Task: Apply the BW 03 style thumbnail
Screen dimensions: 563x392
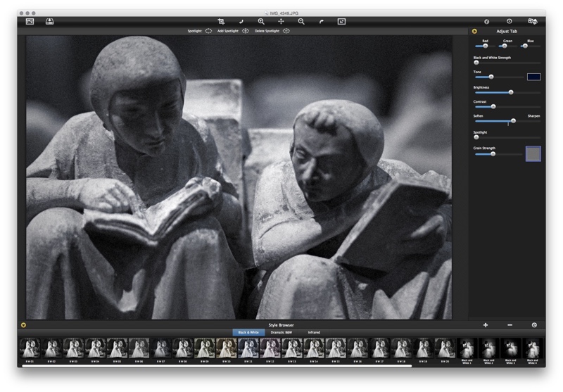Action: tap(74, 348)
